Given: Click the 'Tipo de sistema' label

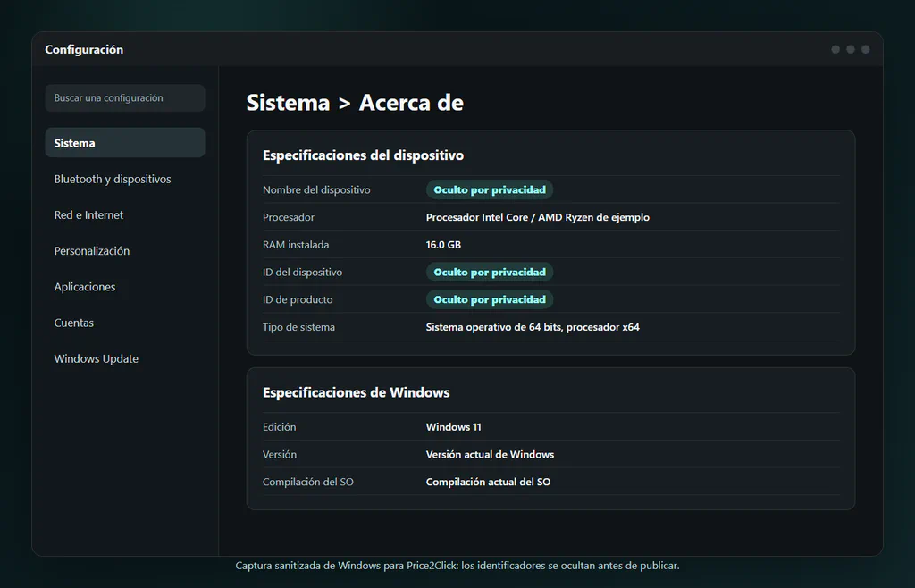Looking at the screenshot, I should (298, 327).
